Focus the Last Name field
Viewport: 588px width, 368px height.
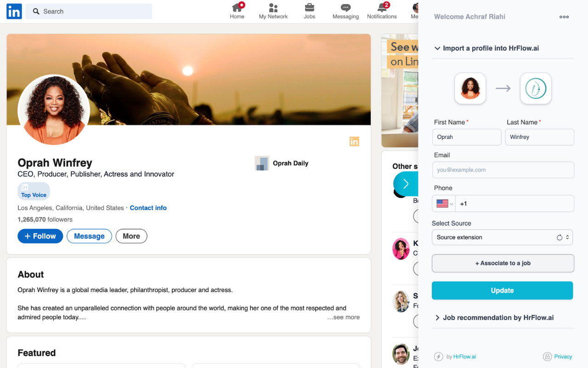pos(540,137)
